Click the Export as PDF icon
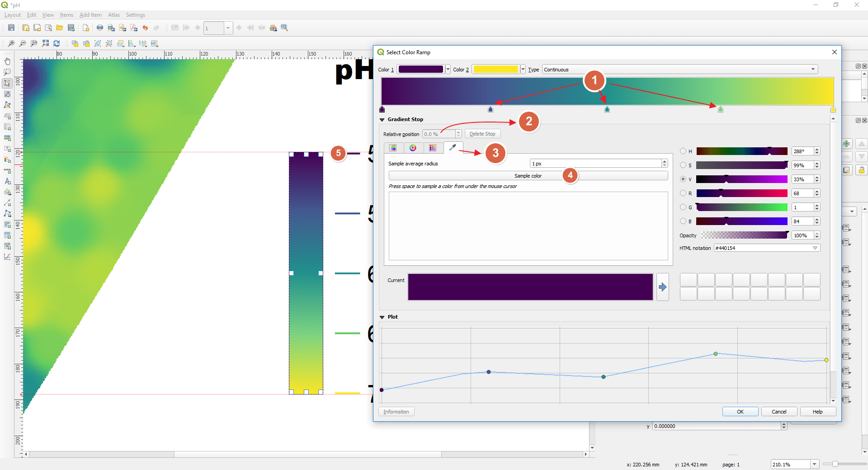This screenshot has height=470, width=868. click(134, 28)
